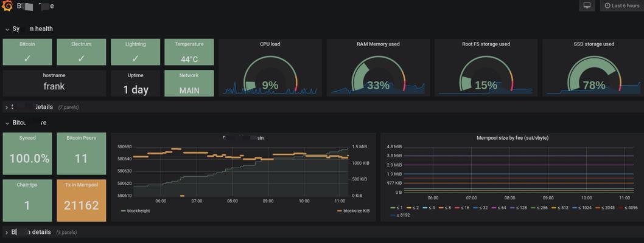The width and height of the screenshot is (644, 243).
Task: Click the 4.8 MiB mempool axis label
Action: pyautogui.click(x=394, y=146)
